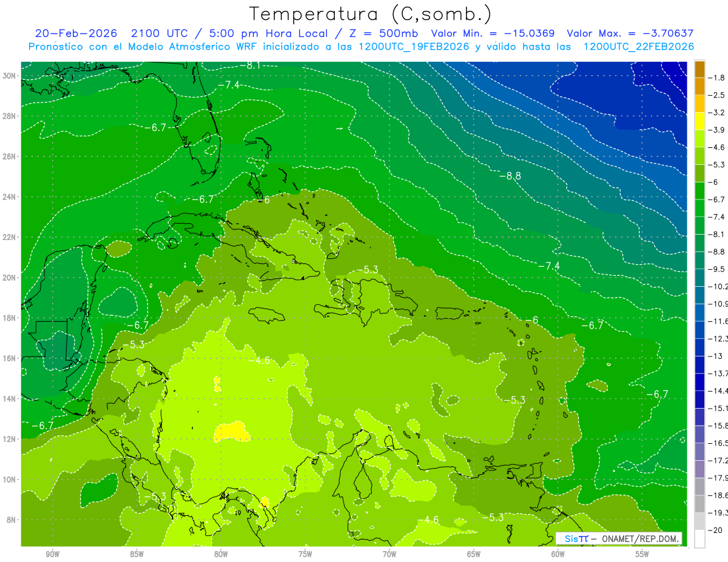
Task: Click the "Valor Min. = -15.0369" value
Action: pyautogui.click(x=494, y=33)
